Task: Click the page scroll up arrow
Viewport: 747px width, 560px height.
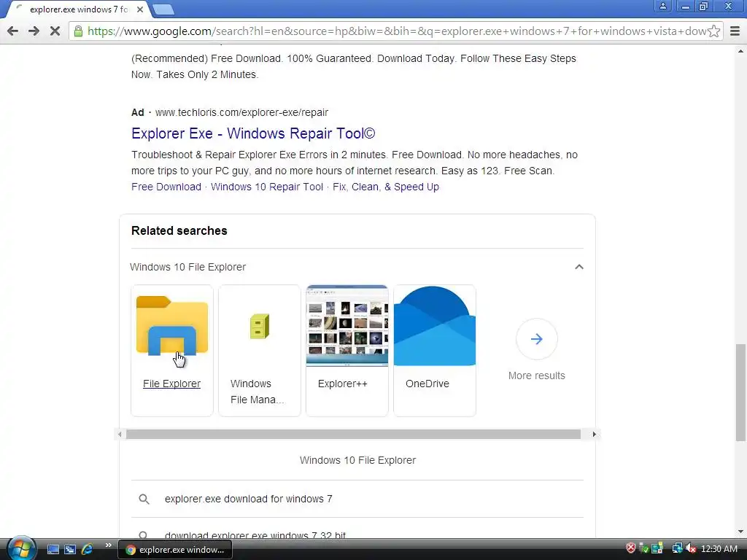Action: click(740, 50)
